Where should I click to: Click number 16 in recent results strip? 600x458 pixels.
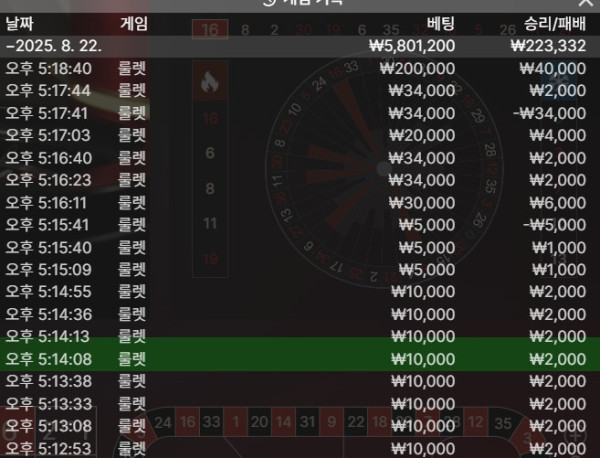click(x=210, y=30)
